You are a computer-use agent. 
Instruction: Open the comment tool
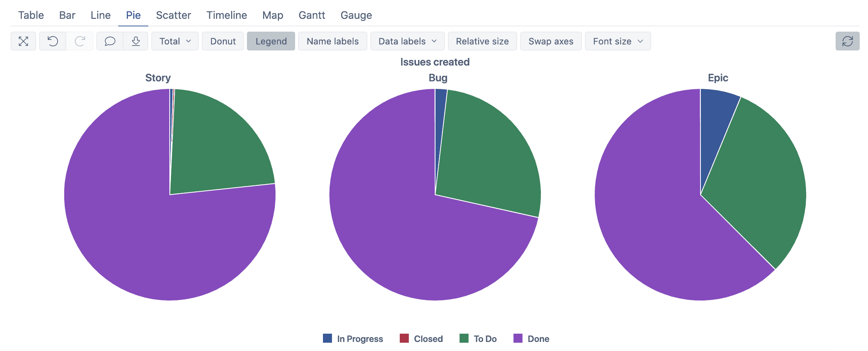110,41
